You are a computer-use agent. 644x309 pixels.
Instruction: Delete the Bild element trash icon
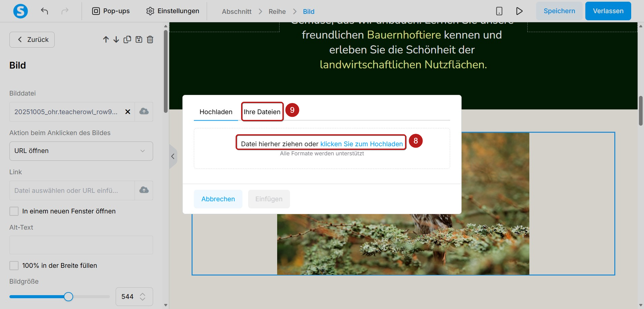pyautogui.click(x=150, y=40)
